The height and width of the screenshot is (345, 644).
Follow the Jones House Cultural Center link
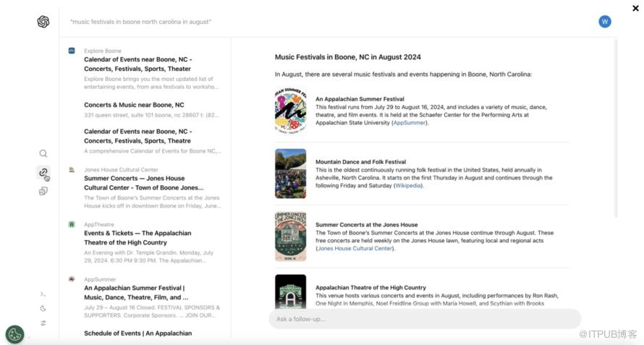coord(355,248)
